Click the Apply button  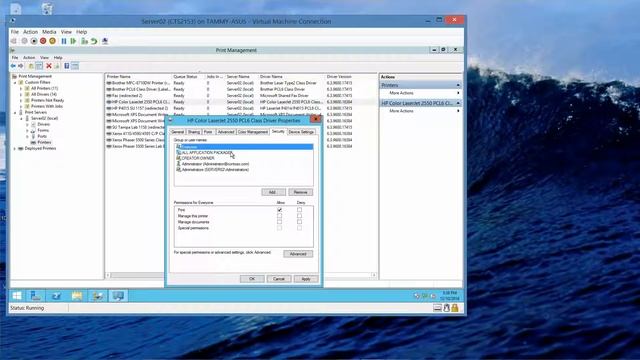pos(306,279)
